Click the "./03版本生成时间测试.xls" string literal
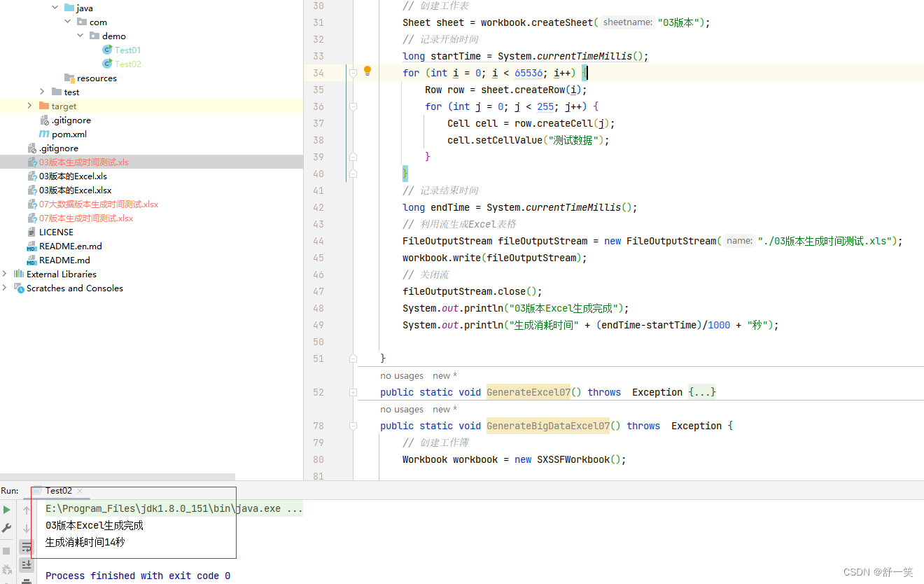Screen dimensions: 924x584 coord(826,241)
